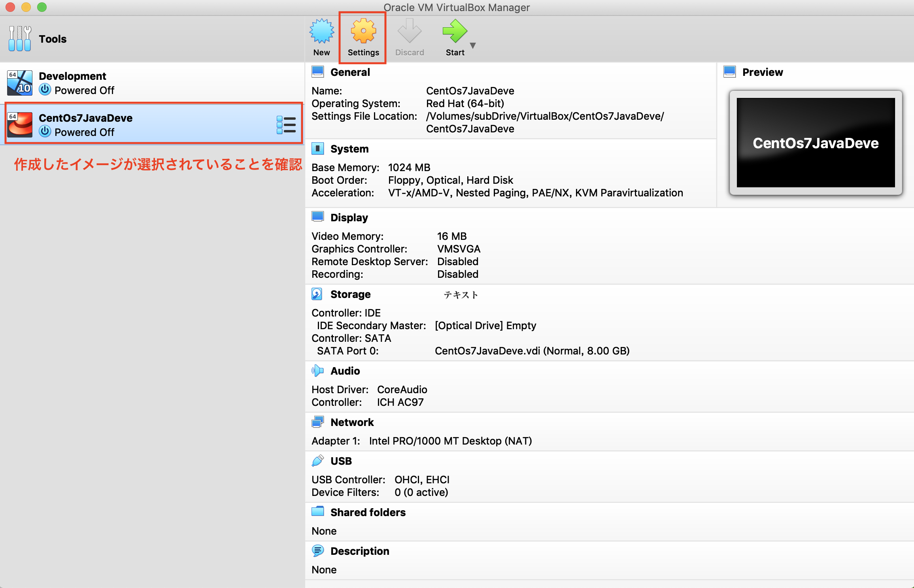Expand the Start button dropdown arrow
Viewport: 914px width, 588px height.
pos(473,45)
